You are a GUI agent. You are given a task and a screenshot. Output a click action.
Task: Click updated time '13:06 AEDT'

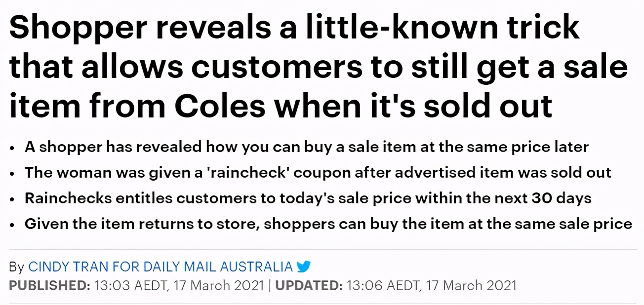[x=382, y=285]
